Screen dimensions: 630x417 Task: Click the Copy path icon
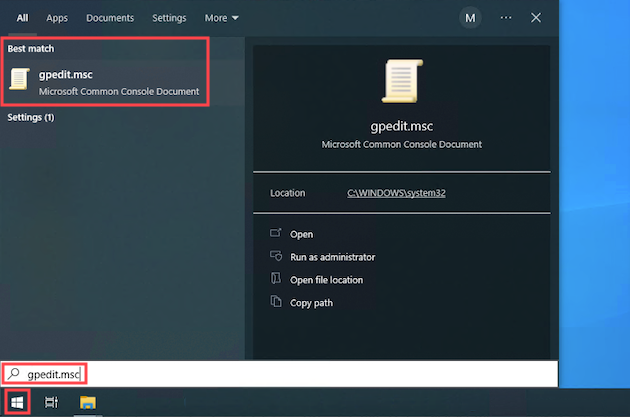tap(276, 302)
